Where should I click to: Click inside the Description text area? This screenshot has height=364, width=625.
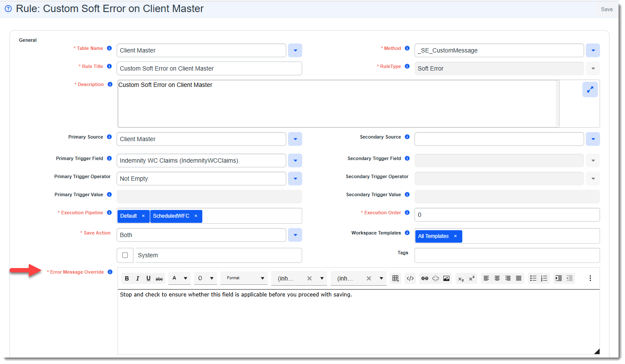click(x=338, y=103)
